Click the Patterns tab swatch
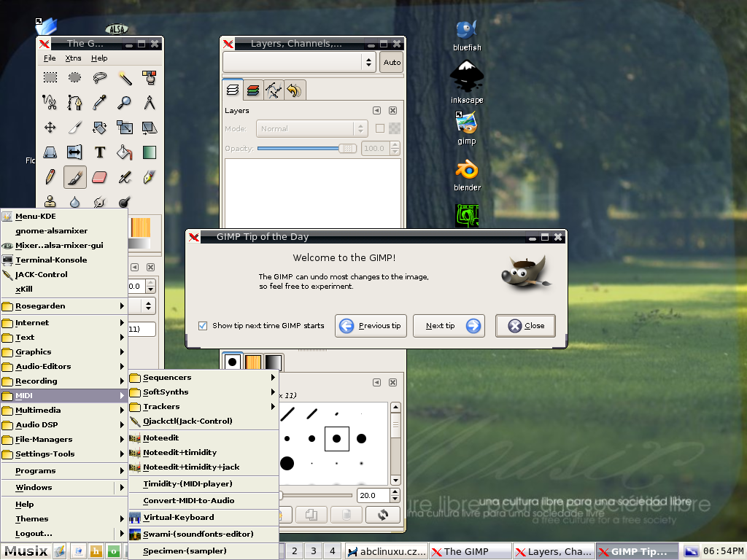Viewport: 747px width, 560px height. point(253,362)
